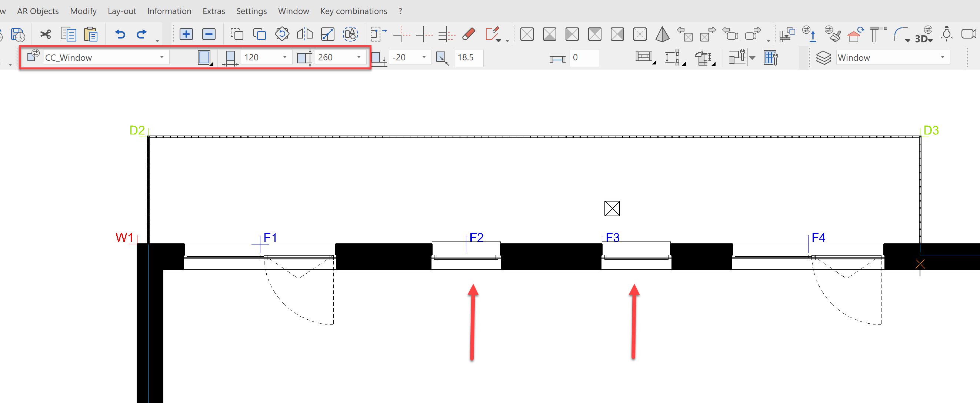The height and width of the screenshot is (403, 980).
Task: Open the Information menu
Action: [x=169, y=11]
